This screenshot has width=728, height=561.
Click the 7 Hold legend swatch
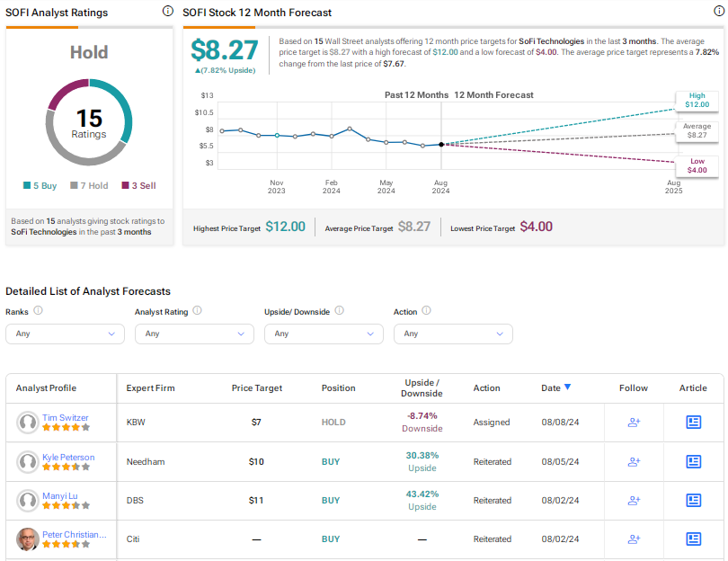click(x=74, y=185)
